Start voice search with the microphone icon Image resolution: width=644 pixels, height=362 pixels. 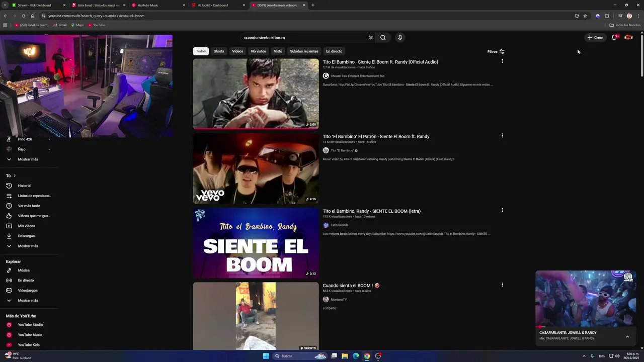[x=400, y=38]
